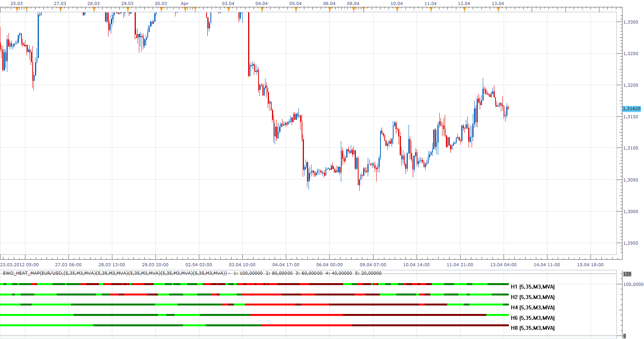Click the 03.04 10:00 time axis label

242,265
